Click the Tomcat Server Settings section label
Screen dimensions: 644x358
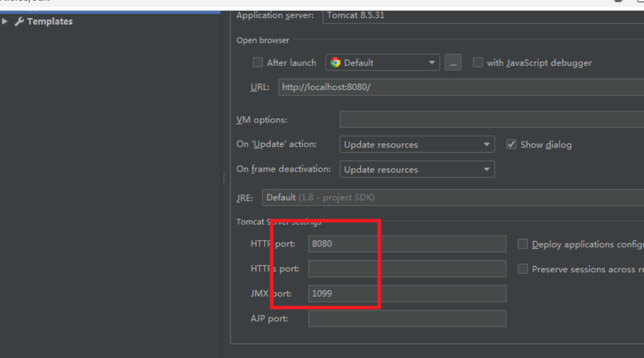click(x=279, y=222)
